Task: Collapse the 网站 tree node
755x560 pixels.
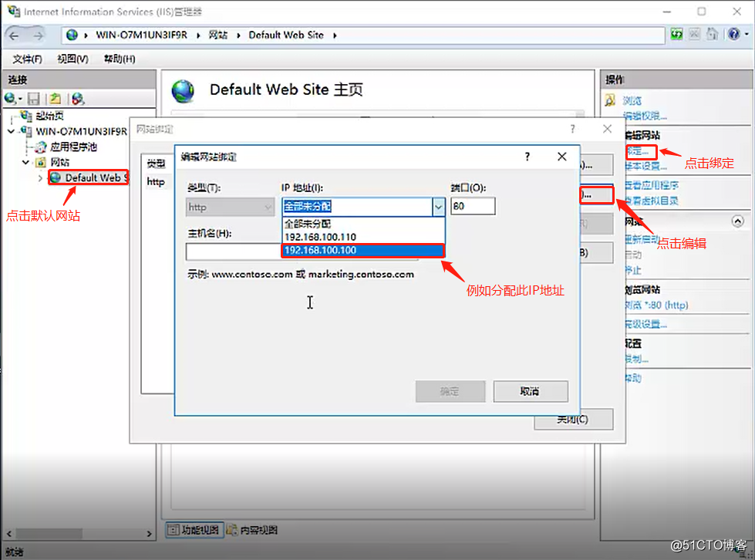Action: (x=25, y=162)
